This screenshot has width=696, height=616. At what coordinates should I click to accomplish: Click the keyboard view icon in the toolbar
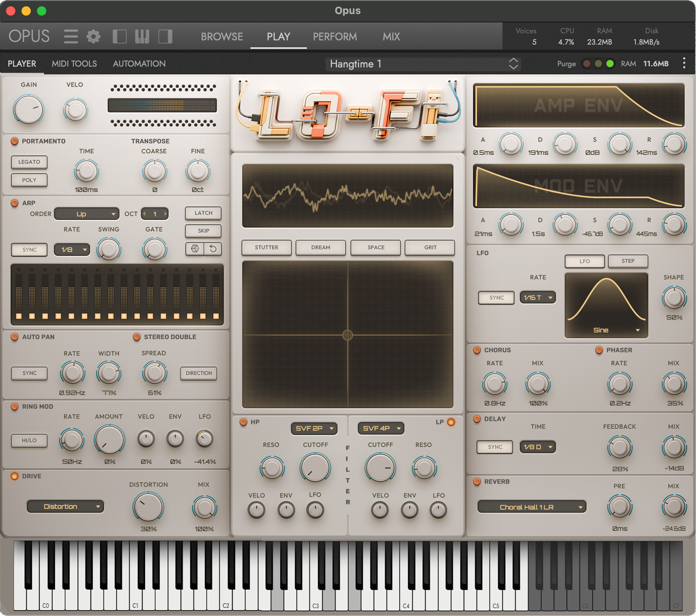pyautogui.click(x=142, y=36)
